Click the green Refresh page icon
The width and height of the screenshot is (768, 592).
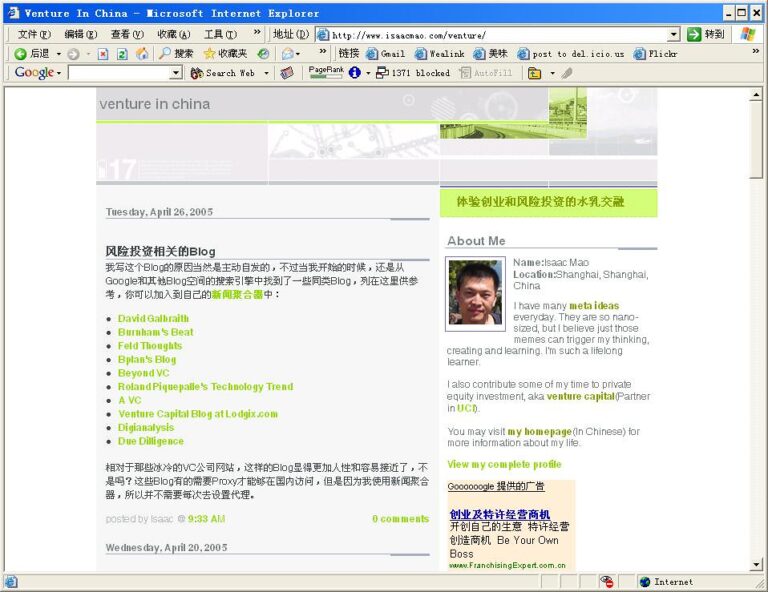(x=122, y=54)
